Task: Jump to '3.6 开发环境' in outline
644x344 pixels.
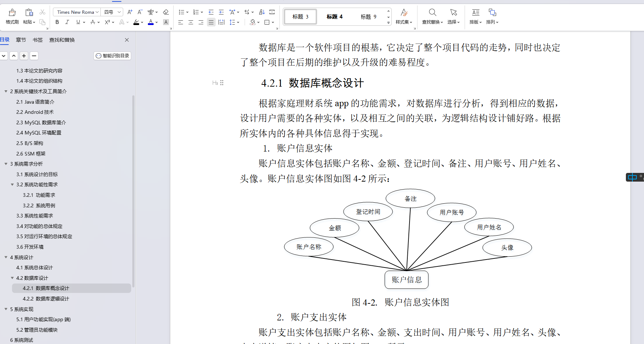Action: click(30, 247)
